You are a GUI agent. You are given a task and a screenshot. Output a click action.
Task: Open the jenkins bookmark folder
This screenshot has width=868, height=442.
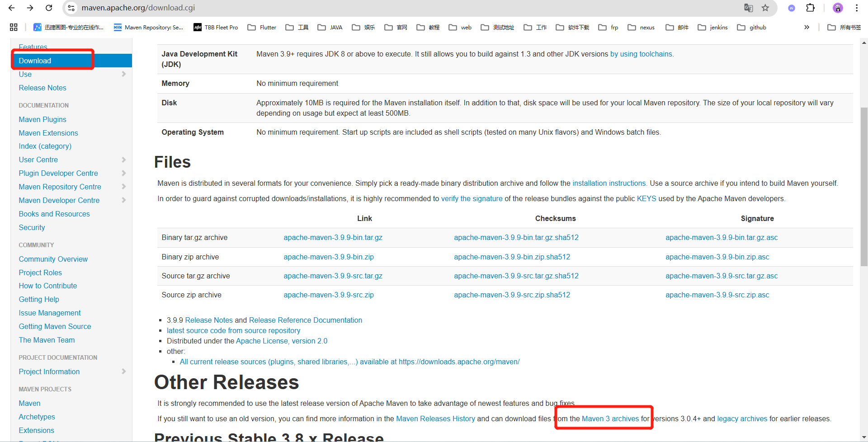click(x=713, y=27)
